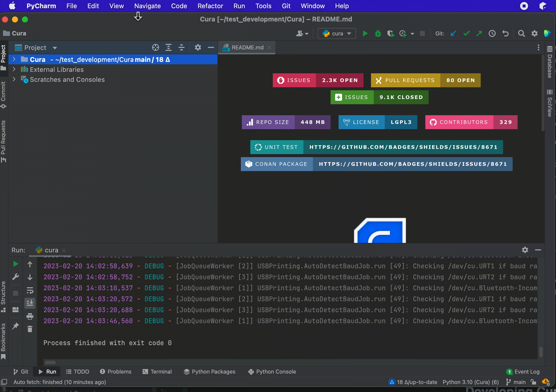556x392 pixels.
Task: Toggle soft-wrap in Run console
Action: pos(30,291)
